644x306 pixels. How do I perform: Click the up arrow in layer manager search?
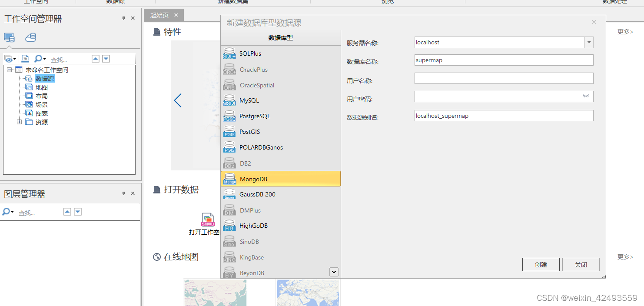click(x=67, y=212)
